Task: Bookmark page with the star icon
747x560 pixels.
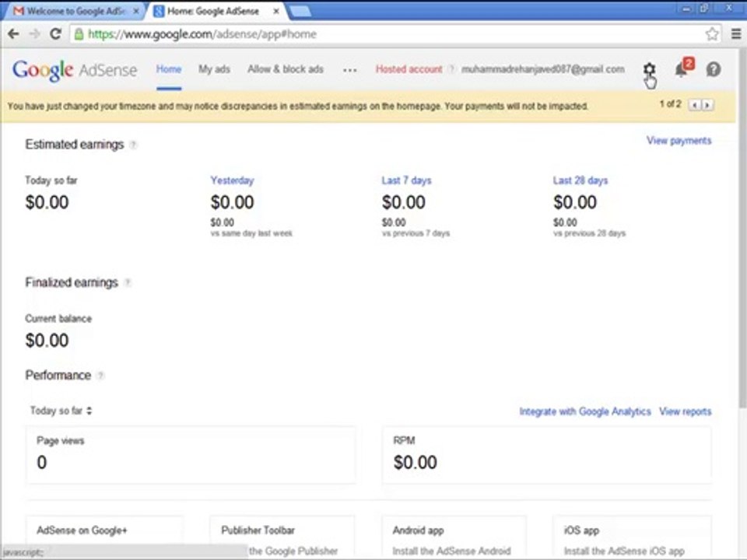Action: coord(712,33)
